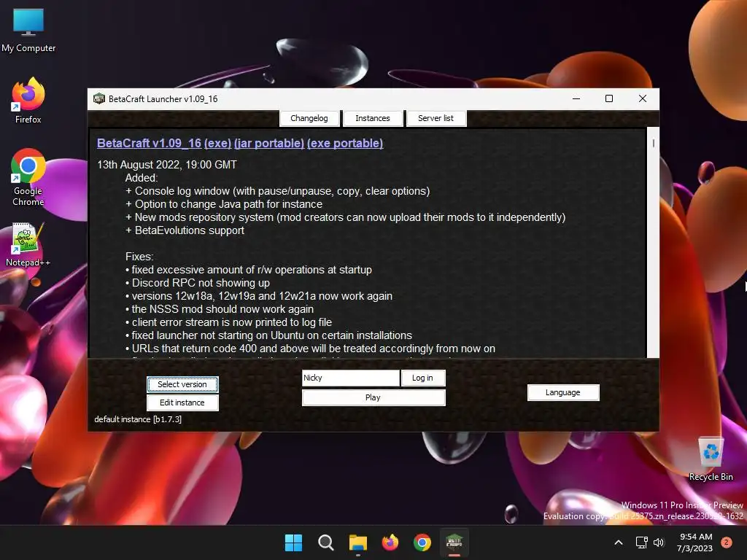Launch Chrome from the taskbar
Image resolution: width=747 pixels, height=560 pixels.
click(422, 542)
